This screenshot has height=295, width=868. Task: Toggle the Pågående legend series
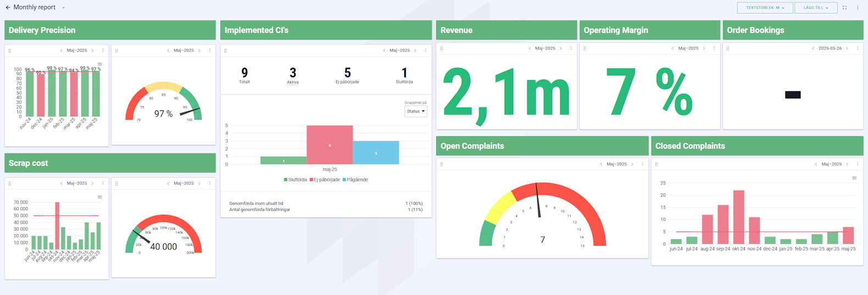(x=355, y=180)
